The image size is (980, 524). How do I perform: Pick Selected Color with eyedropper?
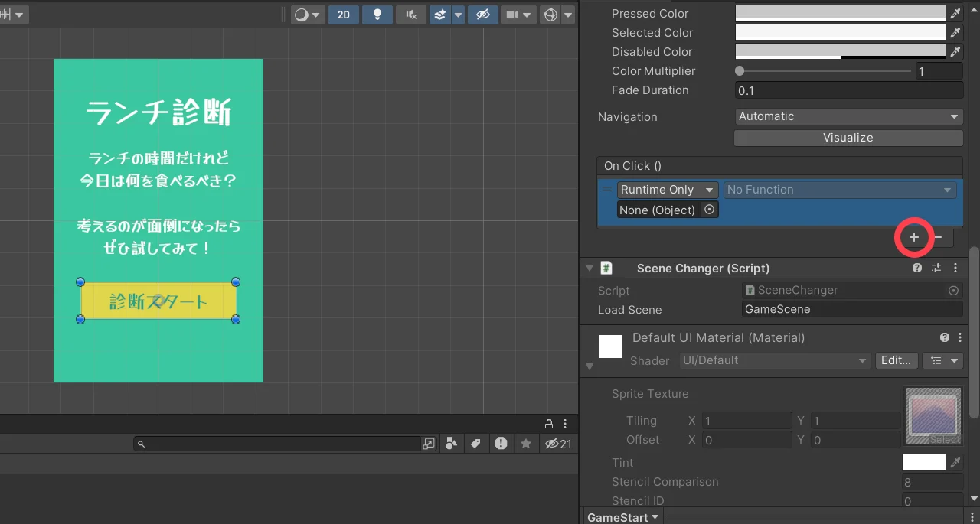[955, 32]
